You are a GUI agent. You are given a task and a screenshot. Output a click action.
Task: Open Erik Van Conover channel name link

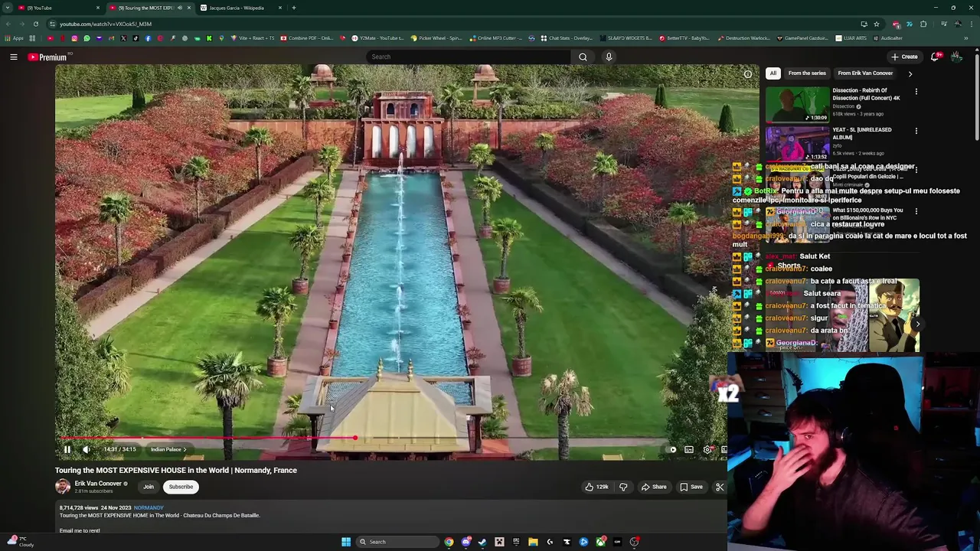[x=98, y=484]
